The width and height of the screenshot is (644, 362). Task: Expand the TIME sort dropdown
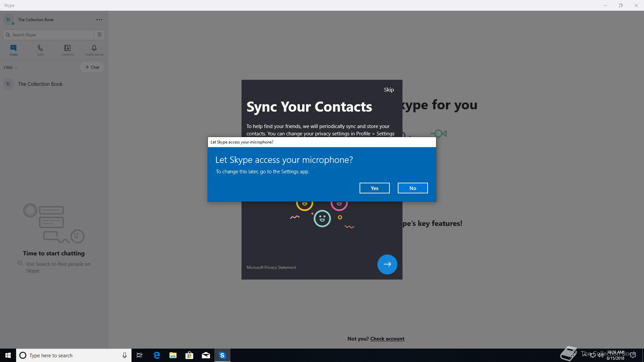click(x=10, y=67)
